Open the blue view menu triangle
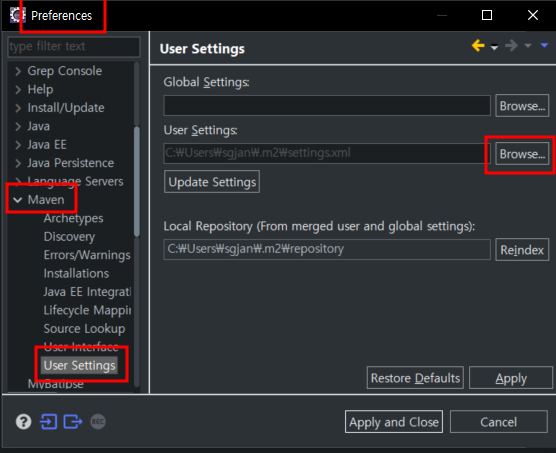The image size is (556, 453). point(544,45)
